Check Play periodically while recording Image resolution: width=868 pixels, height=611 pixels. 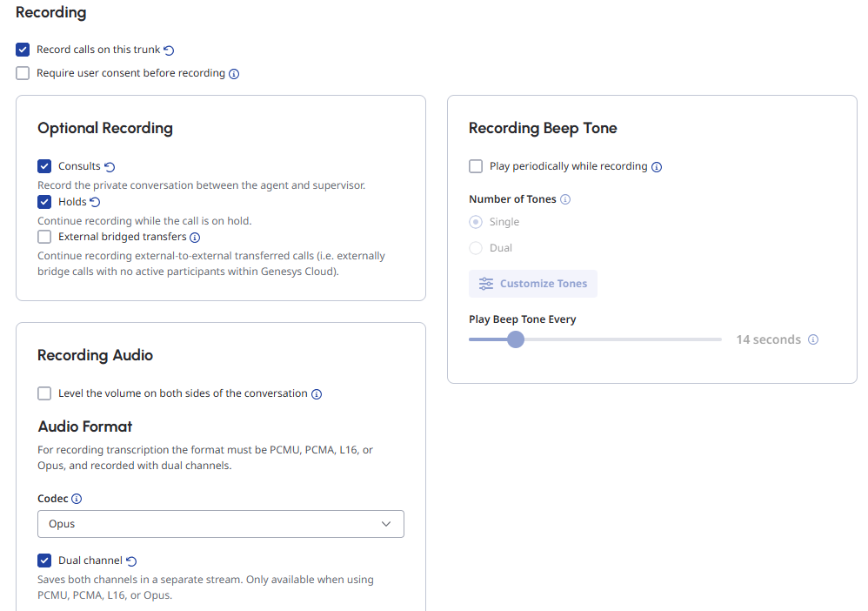pyautogui.click(x=476, y=166)
